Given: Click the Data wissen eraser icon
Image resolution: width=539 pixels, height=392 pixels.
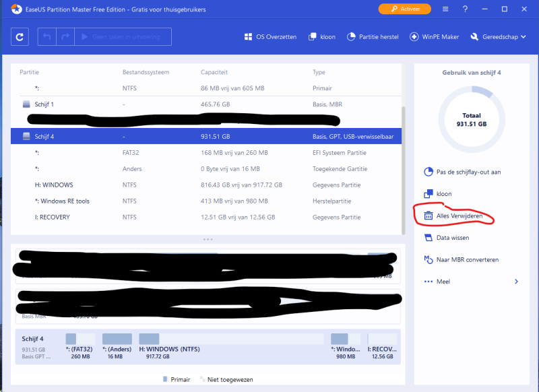Looking at the screenshot, I should (429, 238).
